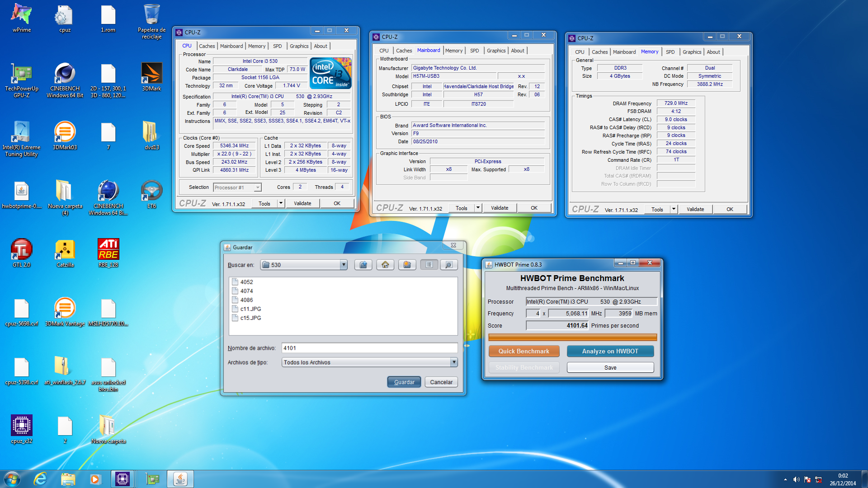Select file 4086 in Guardar list
The height and width of the screenshot is (488, 868).
[x=242, y=300]
